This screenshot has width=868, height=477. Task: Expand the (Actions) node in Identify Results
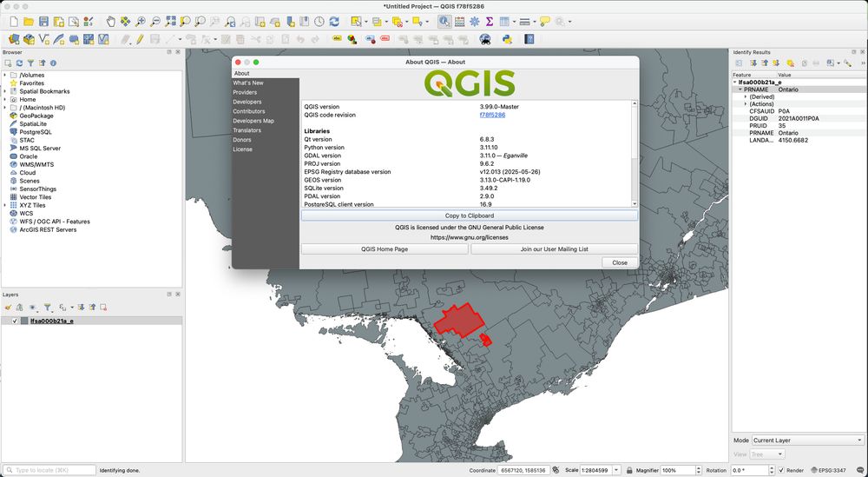746,103
